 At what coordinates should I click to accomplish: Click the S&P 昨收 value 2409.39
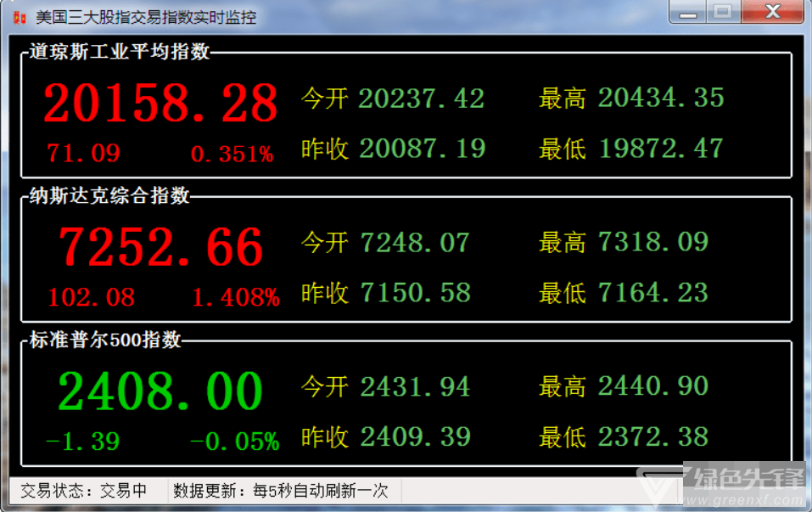[415, 437]
